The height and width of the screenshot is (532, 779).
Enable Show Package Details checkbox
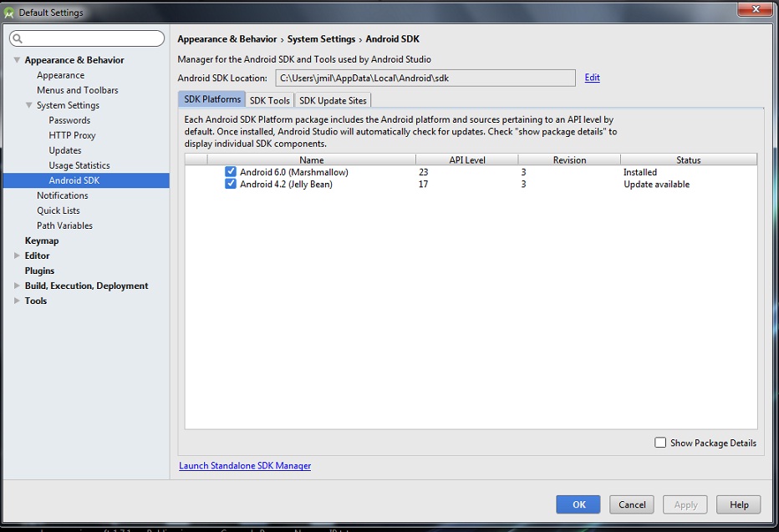pyautogui.click(x=660, y=443)
